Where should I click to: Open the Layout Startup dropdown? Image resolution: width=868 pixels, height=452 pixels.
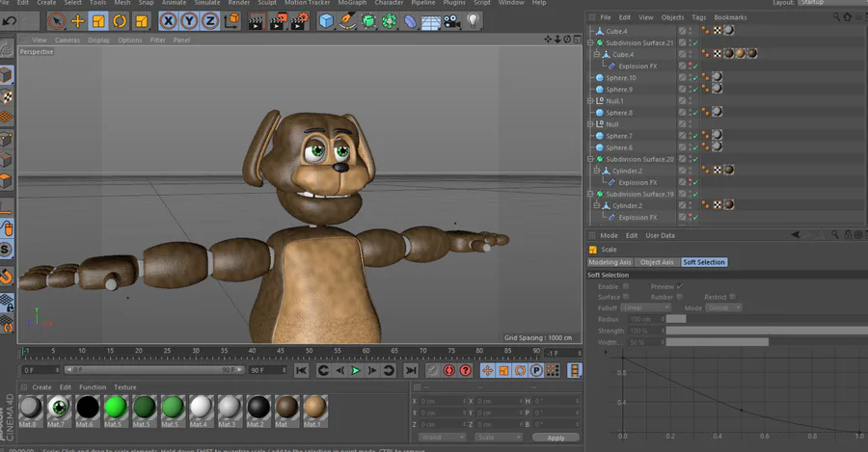pos(832,3)
